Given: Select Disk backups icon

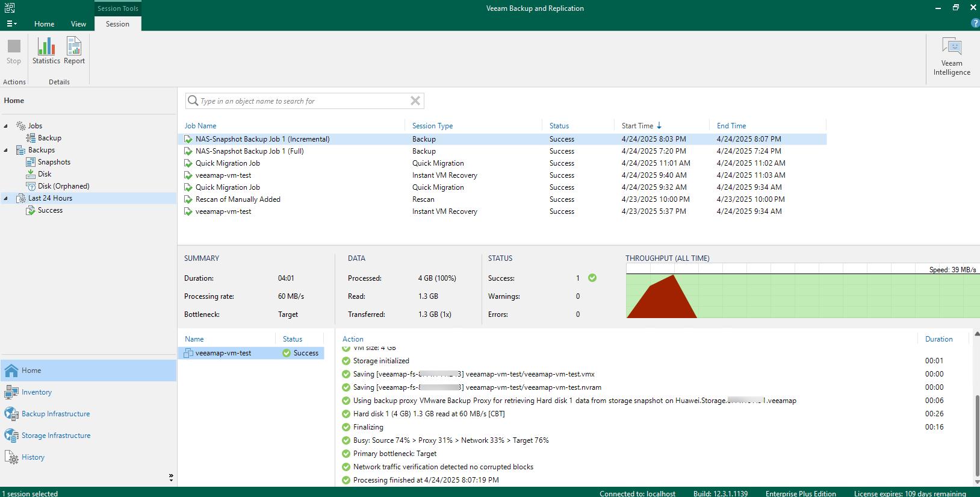Looking at the screenshot, I should [31, 174].
